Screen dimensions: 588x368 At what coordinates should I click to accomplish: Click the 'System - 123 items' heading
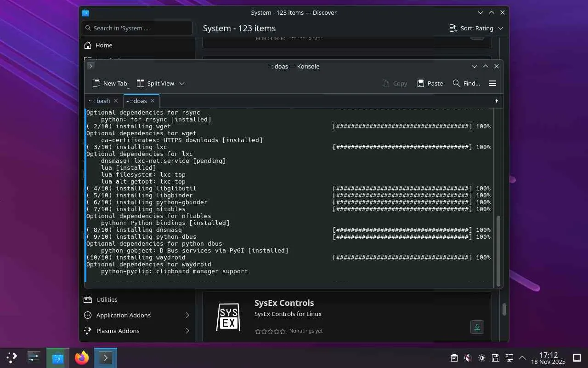(239, 28)
